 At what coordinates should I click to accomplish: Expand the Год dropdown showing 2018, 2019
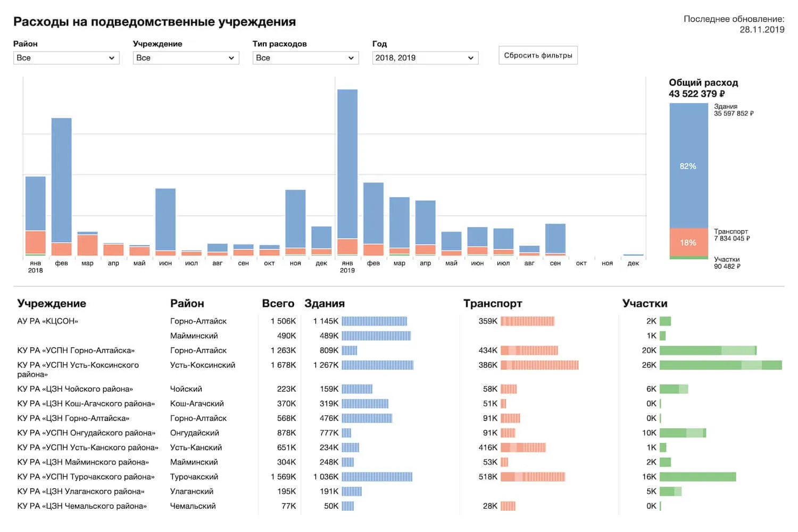425,58
